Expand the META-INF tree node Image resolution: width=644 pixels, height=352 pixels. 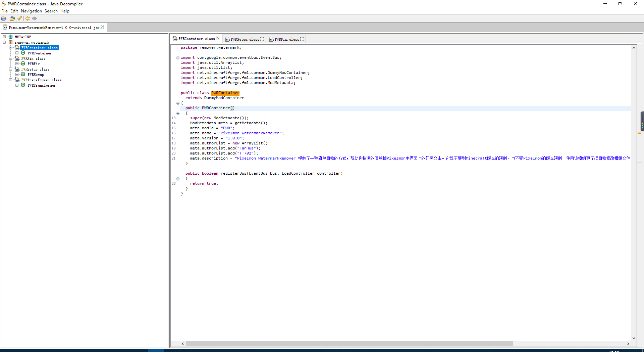4,37
